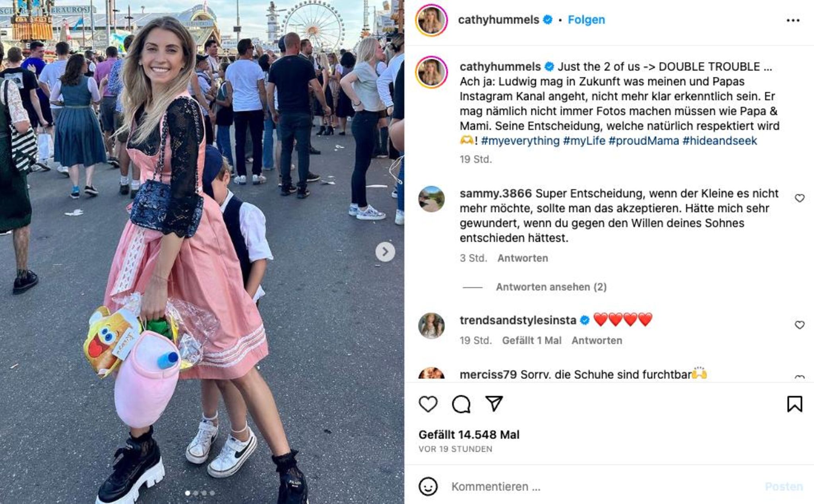This screenshot has height=504, width=814.
Task: Open #myeverything hashtag
Action: coord(520,141)
